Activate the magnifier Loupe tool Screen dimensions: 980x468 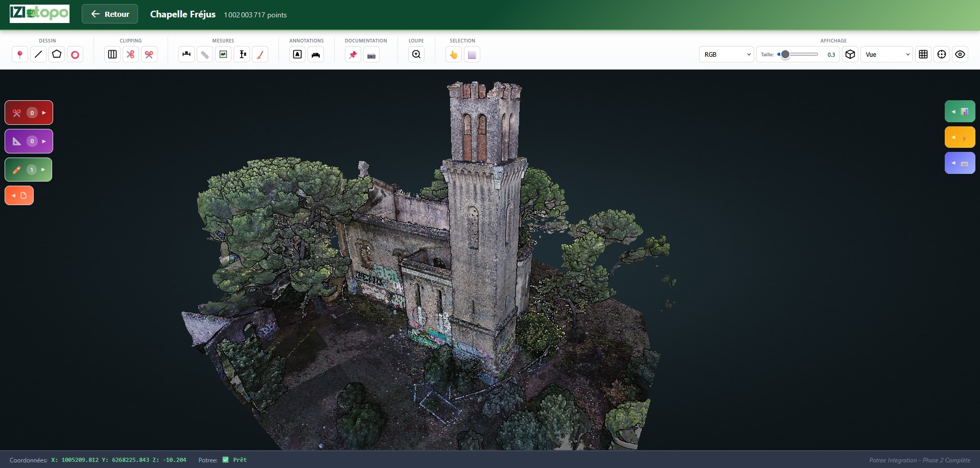[x=416, y=54]
